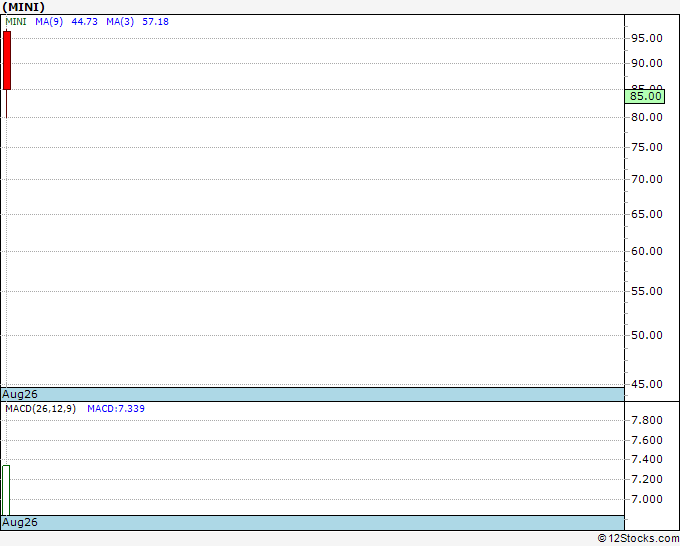This screenshot has width=680, height=546.
Task: Click the 44.73 moving average value
Action: (x=85, y=22)
